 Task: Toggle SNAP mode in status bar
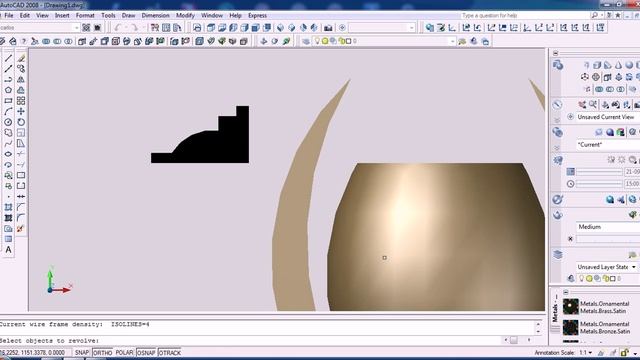coord(82,353)
